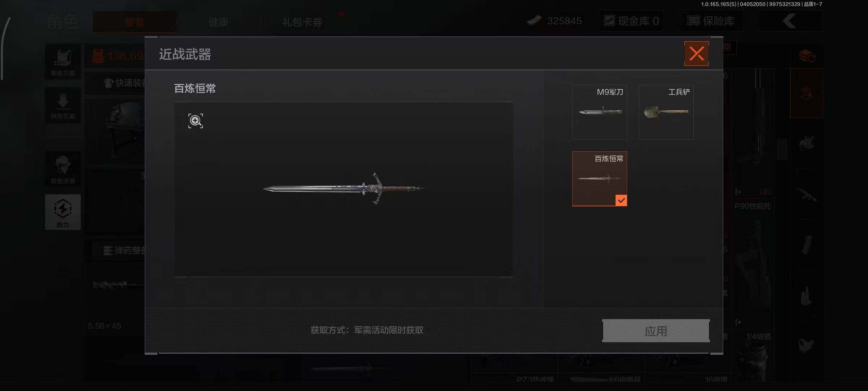The width and height of the screenshot is (868, 391).
Task: Open the 装备涂装 skin icon
Action: tap(63, 169)
